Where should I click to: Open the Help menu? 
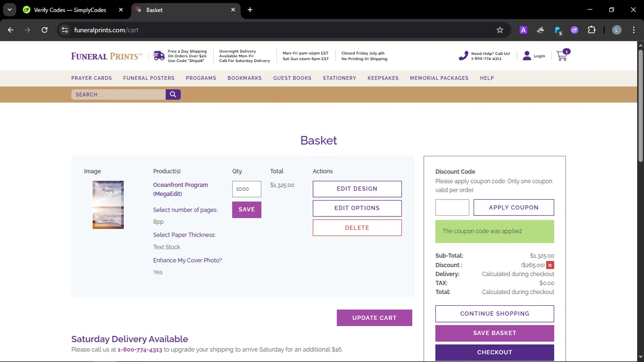click(x=487, y=78)
